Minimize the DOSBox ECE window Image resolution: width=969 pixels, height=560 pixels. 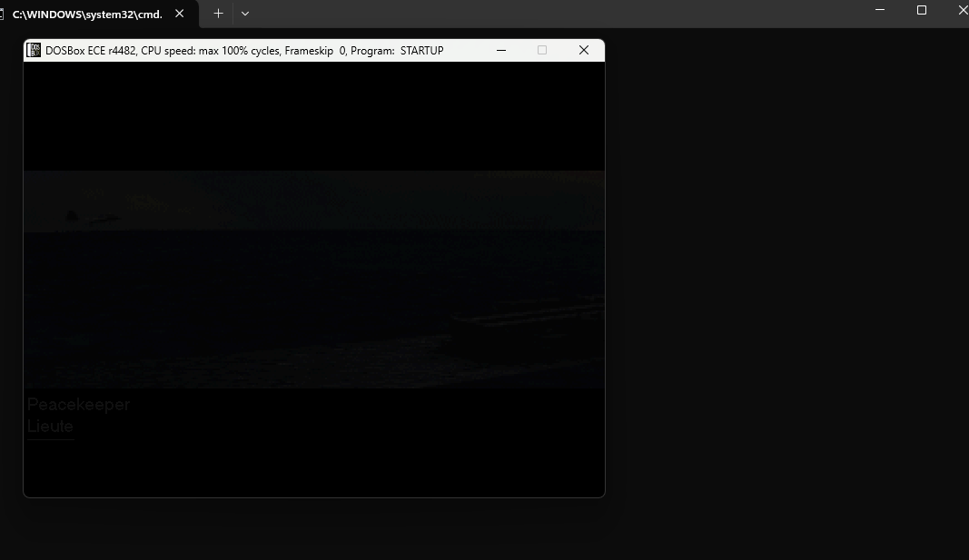[x=501, y=50]
